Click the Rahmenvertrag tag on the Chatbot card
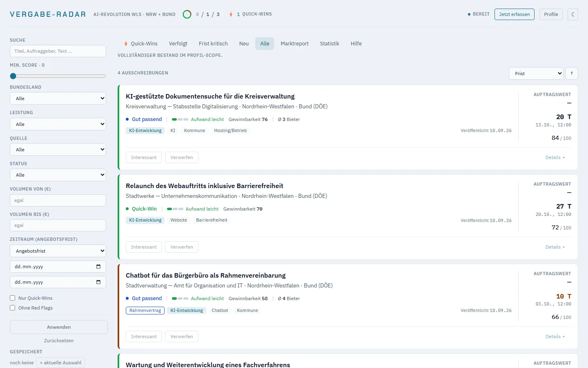Image resolution: width=588 pixels, height=368 pixels. coord(145,310)
